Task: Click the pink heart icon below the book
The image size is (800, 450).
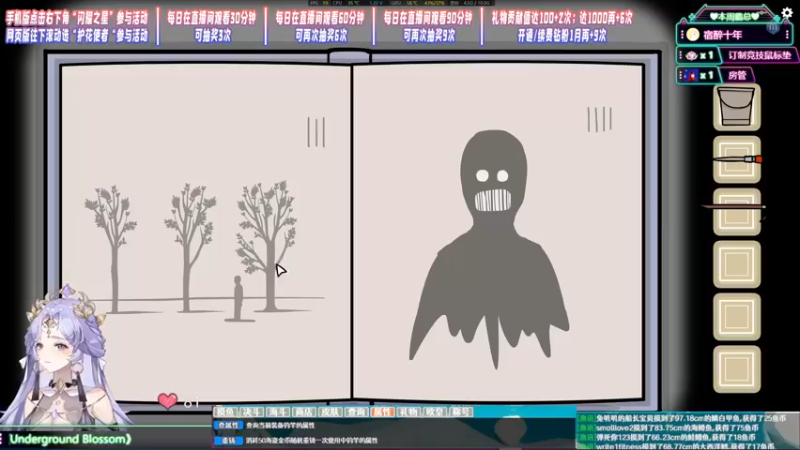Action: [167, 401]
